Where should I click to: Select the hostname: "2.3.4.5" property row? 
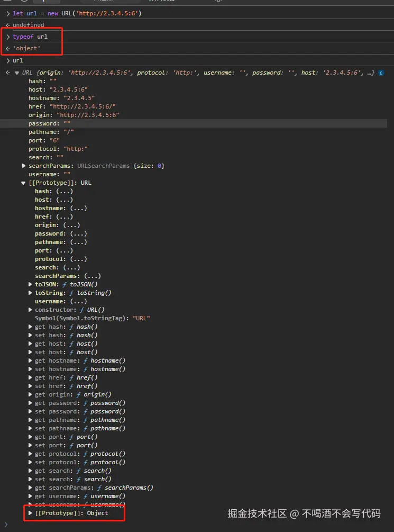click(61, 98)
